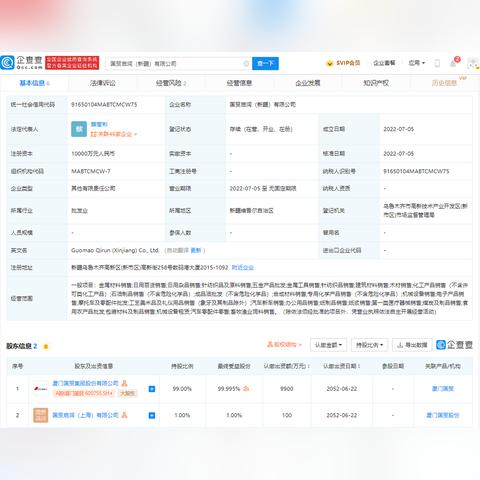The width and height of the screenshot is (480, 480).
Task: Switch to the 经营风险 tab
Action: [171, 83]
